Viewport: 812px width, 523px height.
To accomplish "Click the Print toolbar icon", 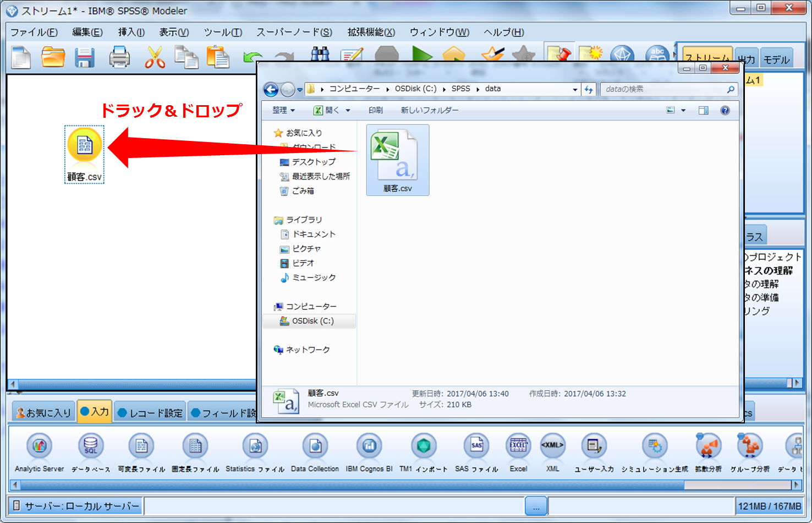I will coord(119,57).
